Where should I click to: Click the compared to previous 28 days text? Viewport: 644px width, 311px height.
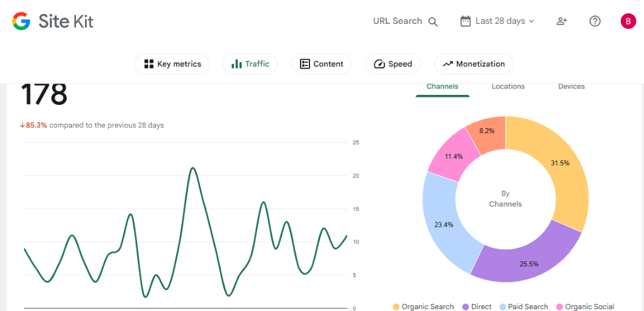coord(107,126)
